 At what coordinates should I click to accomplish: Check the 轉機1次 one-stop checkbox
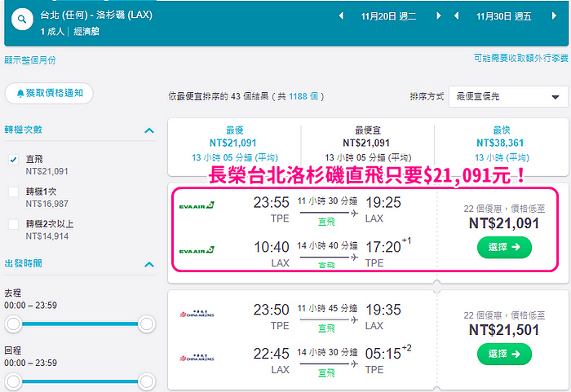14,192
